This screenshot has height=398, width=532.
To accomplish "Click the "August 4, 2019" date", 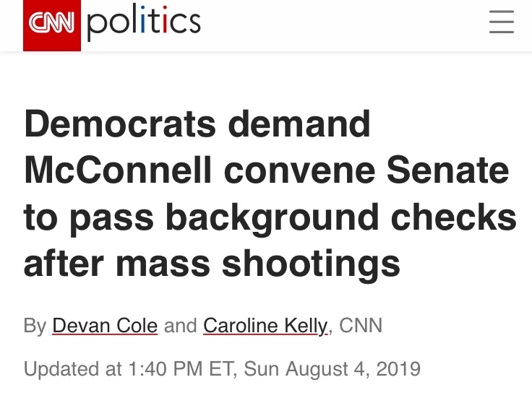I will (353, 369).
